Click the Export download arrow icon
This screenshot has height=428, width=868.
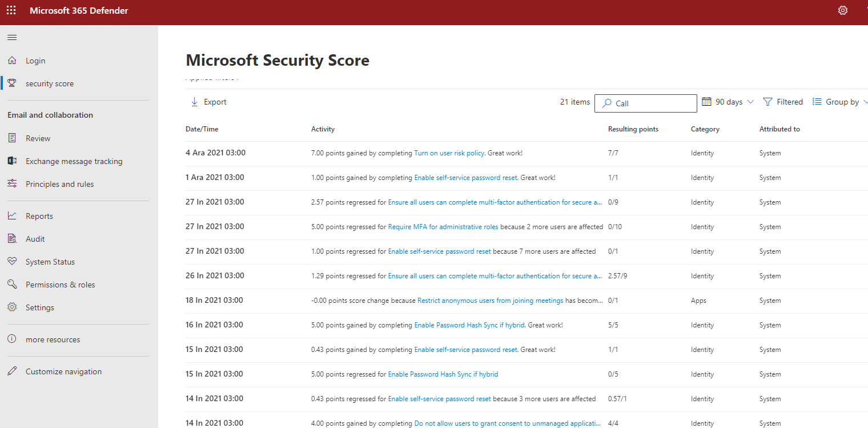pyautogui.click(x=194, y=102)
